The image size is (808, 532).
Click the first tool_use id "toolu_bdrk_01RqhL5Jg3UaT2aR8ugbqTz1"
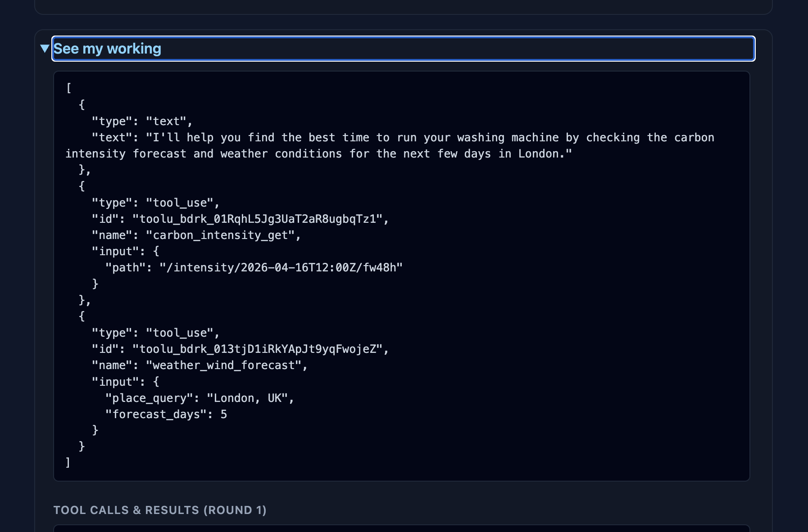258,219
